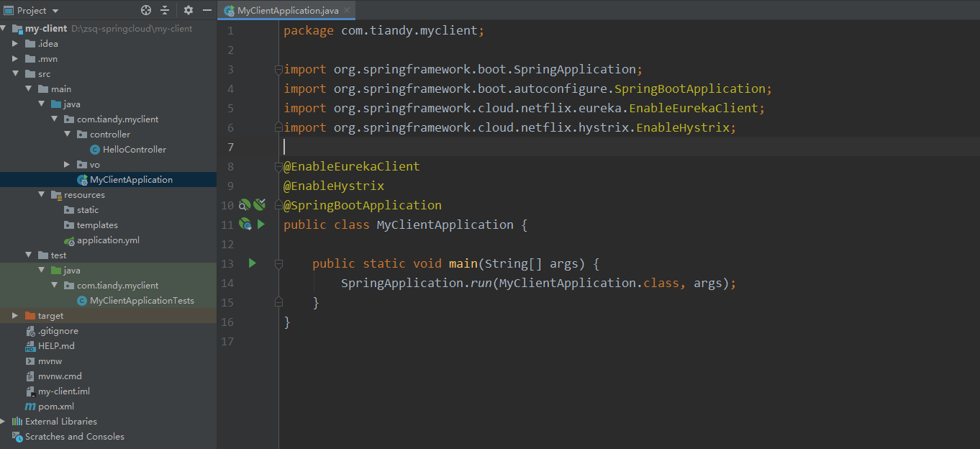Collapse the imports fold marker on line 3
Viewport: 980px width, 449px height.
[x=278, y=70]
